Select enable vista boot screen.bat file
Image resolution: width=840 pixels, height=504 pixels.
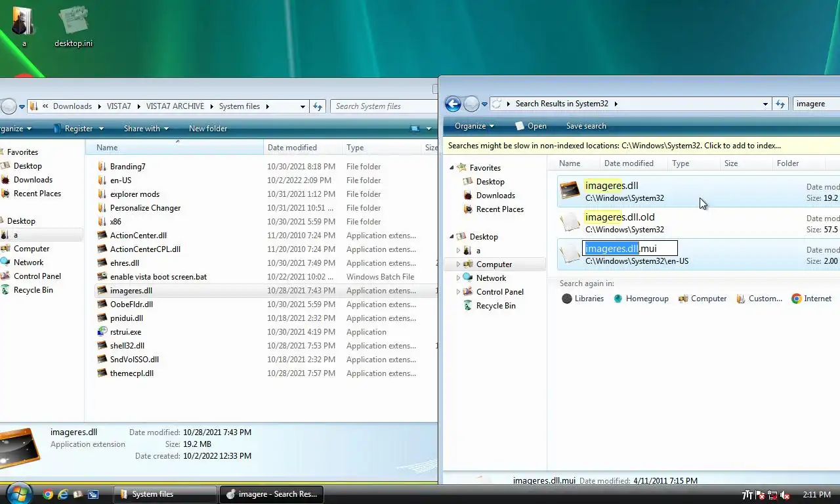coord(158,277)
